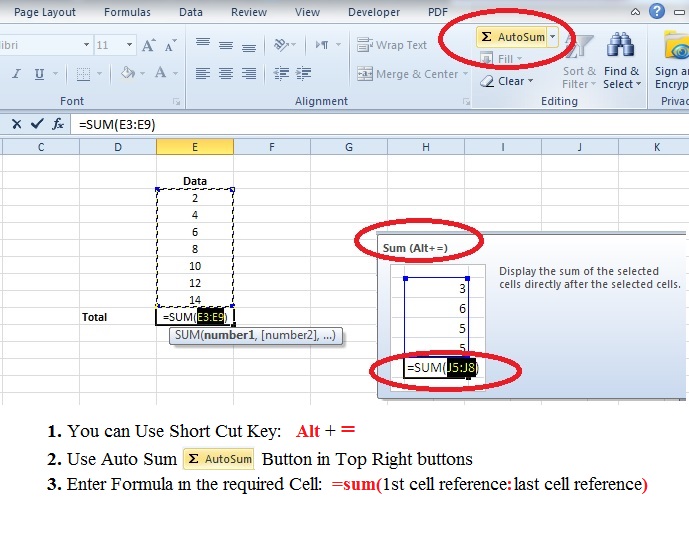Image resolution: width=689 pixels, height=558 pixels.
Task: Open the font name dropdown
Action: point(87,45)
